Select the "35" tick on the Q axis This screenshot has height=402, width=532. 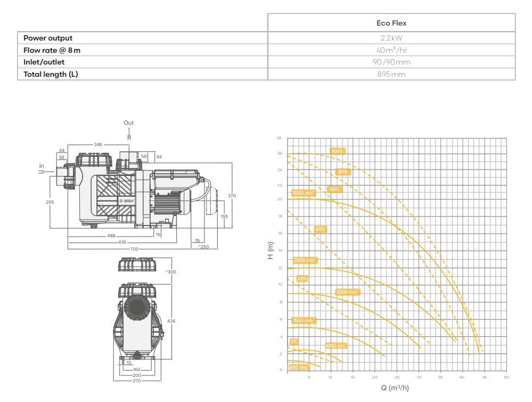pos(440,377)
